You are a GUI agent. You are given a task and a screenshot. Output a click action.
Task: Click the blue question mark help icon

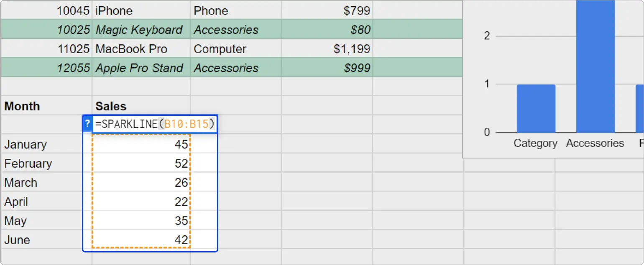pos(87,124)
